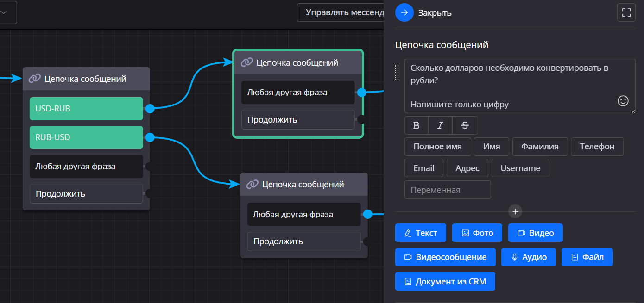
Task: Open the dropdown chevron at top left
Action: [x=4, y=12]
